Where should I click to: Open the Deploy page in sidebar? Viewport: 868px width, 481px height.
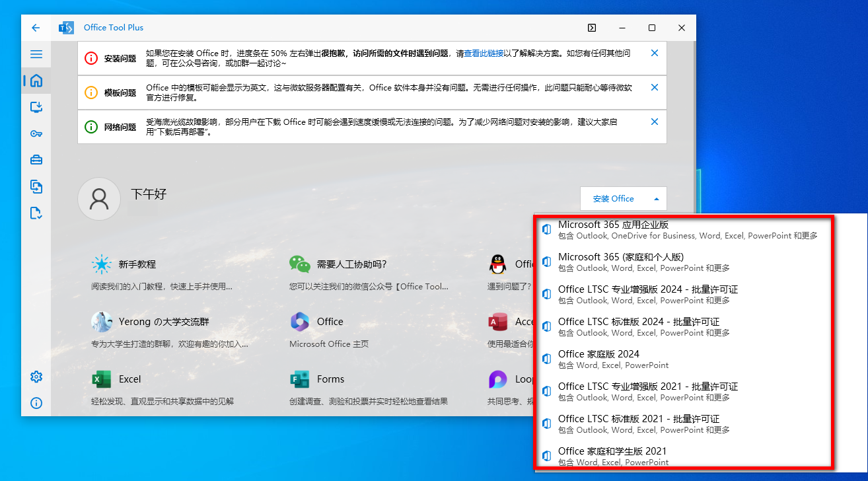[x=36, y=107]
